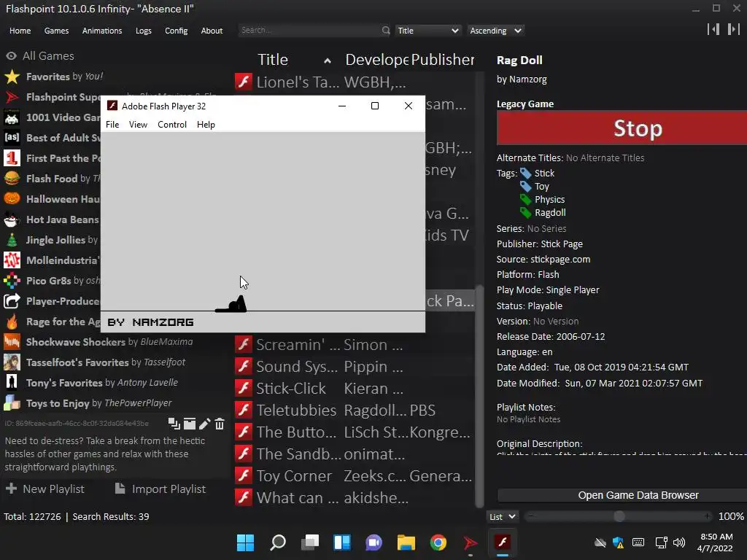The width and height of the screenshot is (747, 560).
Task: Click the clock showing 8:50 AM
Action: tap(716, 537)
